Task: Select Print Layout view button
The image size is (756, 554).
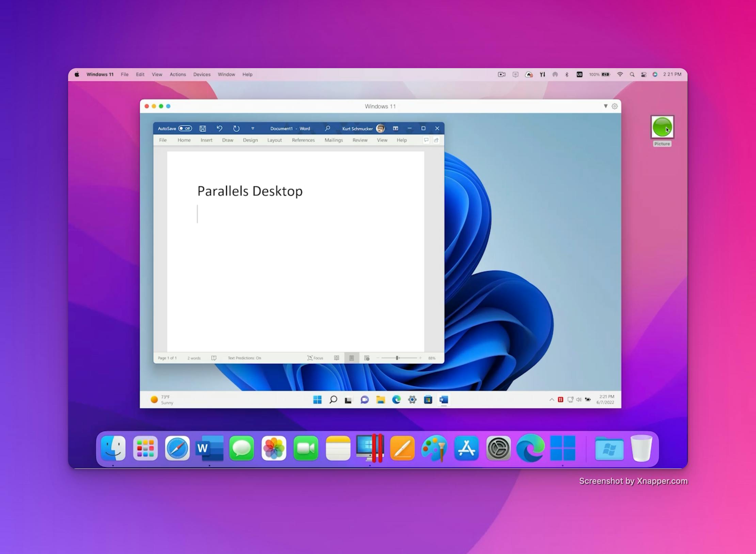Action: tap(351, 358)
